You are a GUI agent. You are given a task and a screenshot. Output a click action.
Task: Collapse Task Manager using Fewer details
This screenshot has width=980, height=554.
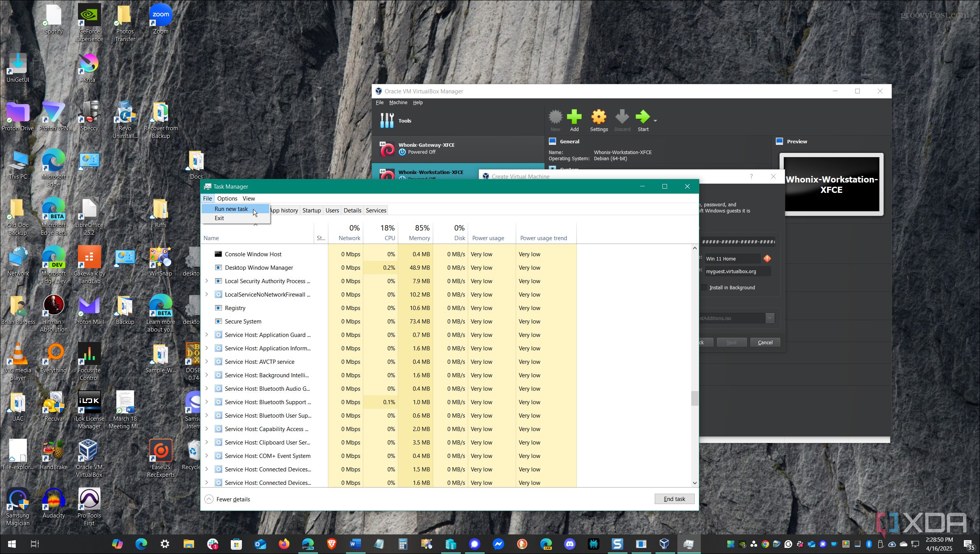(x=233, y=499)
